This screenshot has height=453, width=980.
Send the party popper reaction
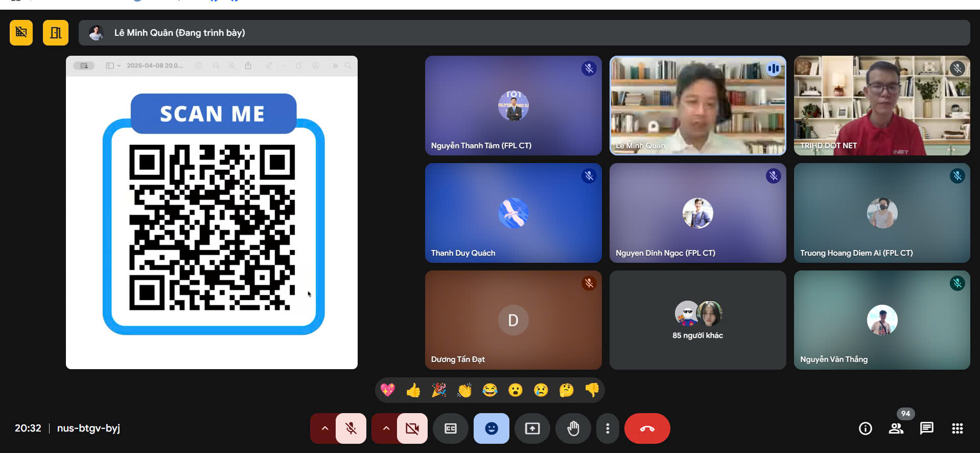(x=439, y=391)
